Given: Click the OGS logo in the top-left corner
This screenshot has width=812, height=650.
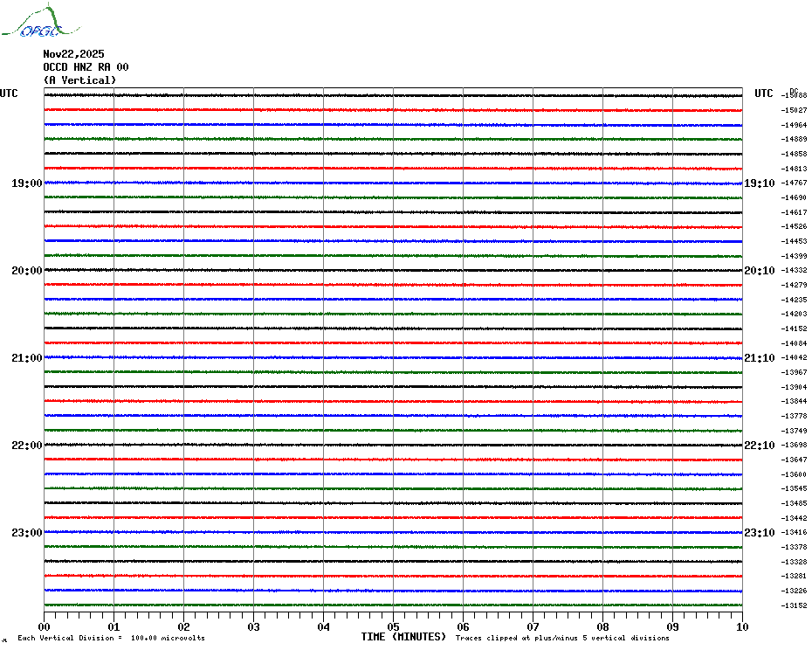Looking at the screenshot, I should [37, 24].
